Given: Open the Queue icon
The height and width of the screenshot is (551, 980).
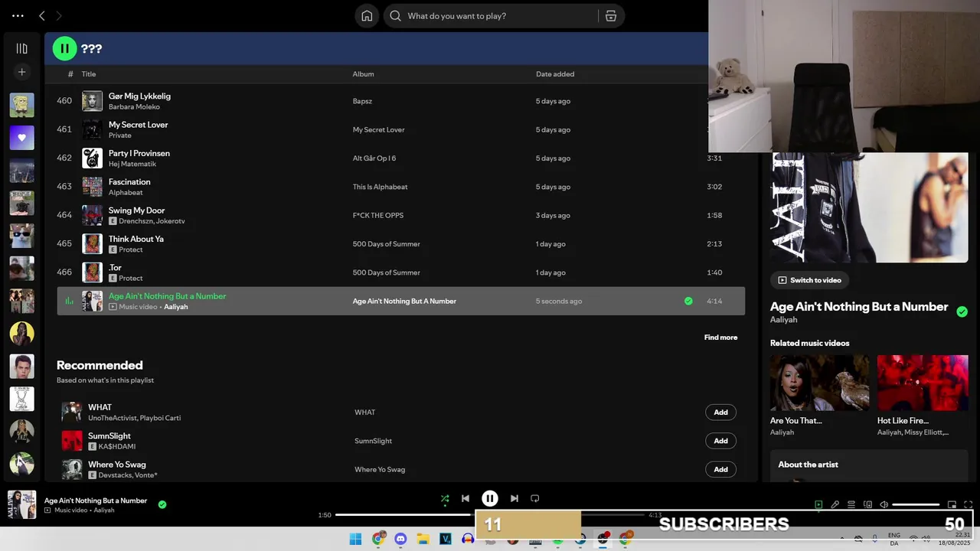Looking at the screenshot, I should [851, 504].
